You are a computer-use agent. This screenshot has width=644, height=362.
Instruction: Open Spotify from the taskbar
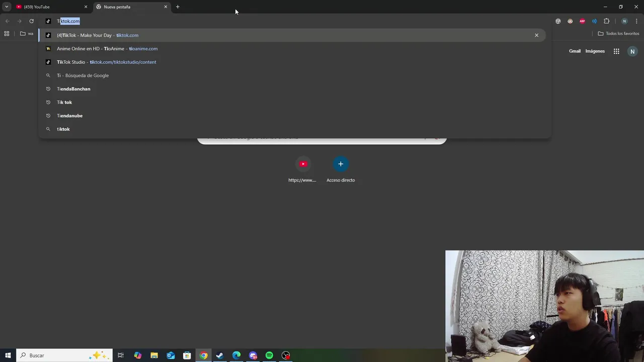(x=269, y=355)
